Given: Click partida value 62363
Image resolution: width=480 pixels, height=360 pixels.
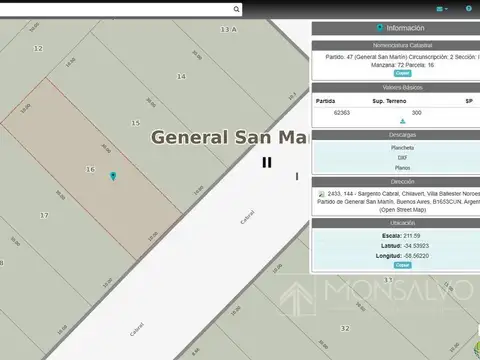Looking at the screenshot, I should coord(342,113).
